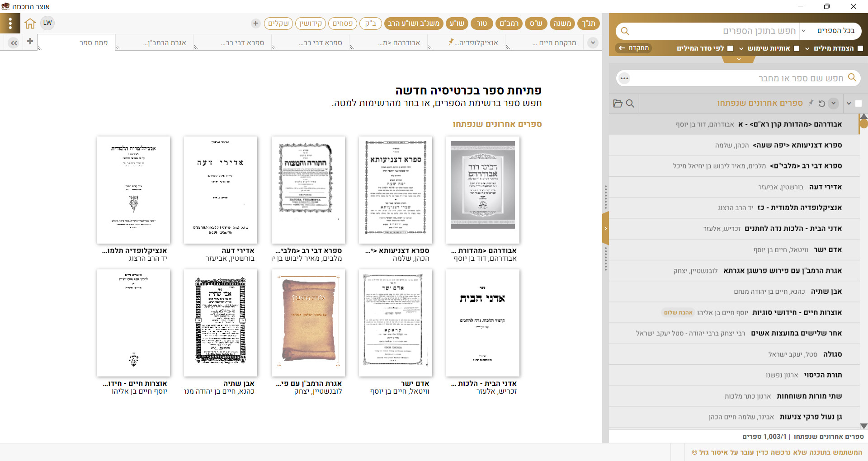Viewport: 868px width, 461px height.
Task: Toggle the הצמדת מילים checkbox
Action: tap(860, 48)
